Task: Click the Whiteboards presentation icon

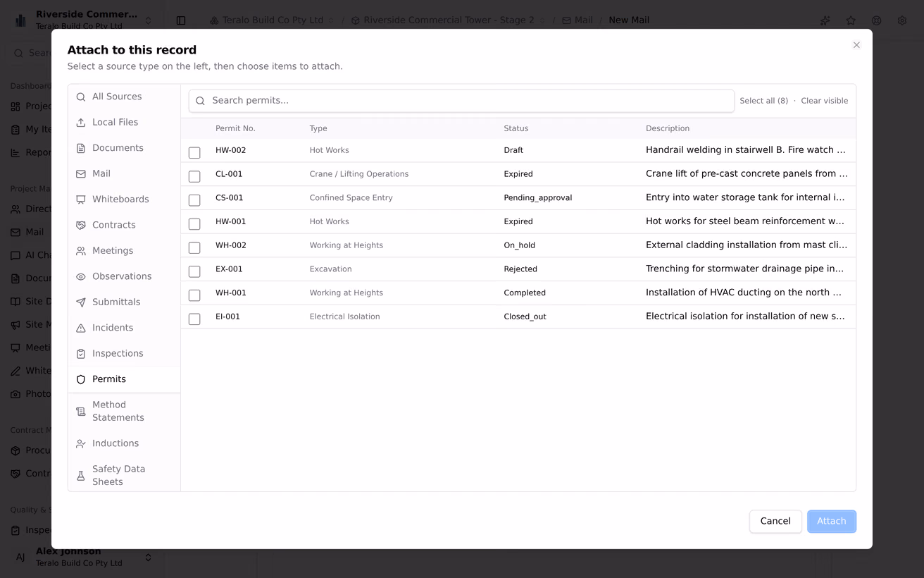Action: click(x=81, y=199)
